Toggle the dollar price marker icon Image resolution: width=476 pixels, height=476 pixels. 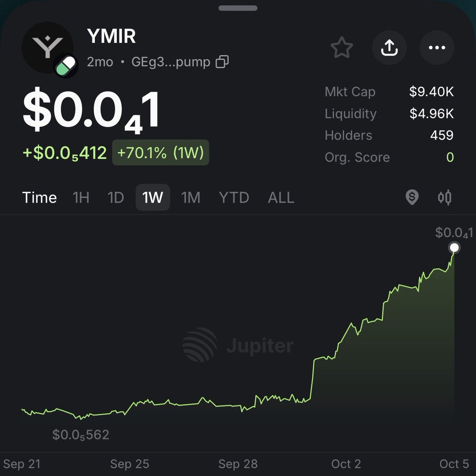(412, 197)
